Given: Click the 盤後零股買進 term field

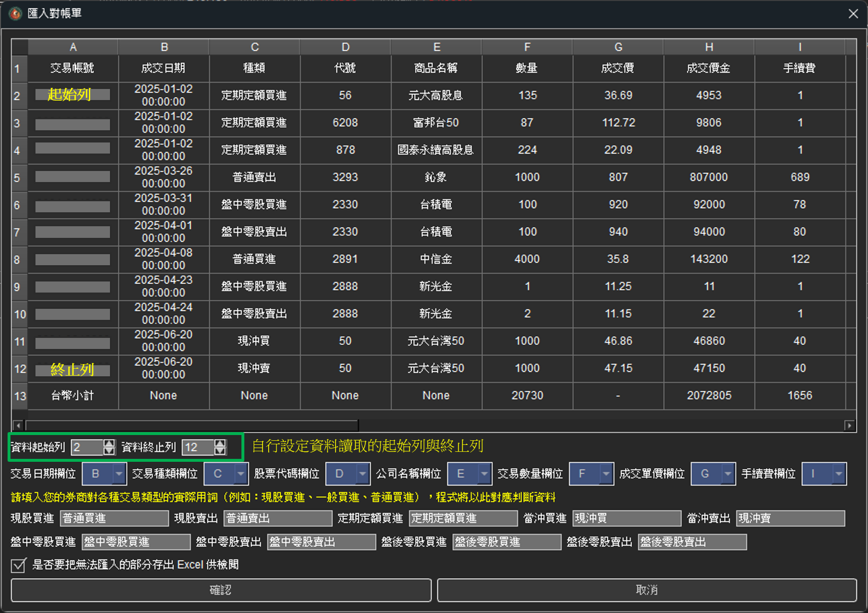Looking at the screenshot, I should pyautogui.click(x=507, y=542).
